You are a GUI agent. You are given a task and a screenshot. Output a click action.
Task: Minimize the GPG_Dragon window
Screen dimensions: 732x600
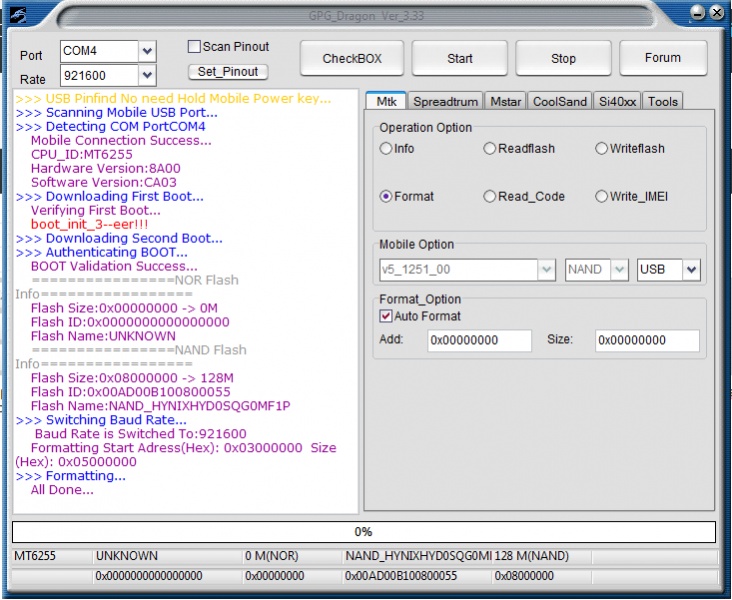tap(697, 13)
